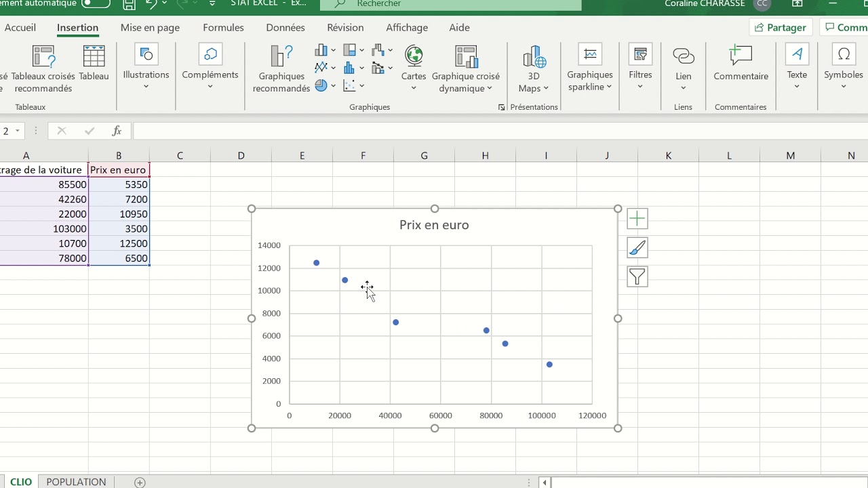
Task: Click Graphique croisé dynamique icon
Action: click(466, 56)
